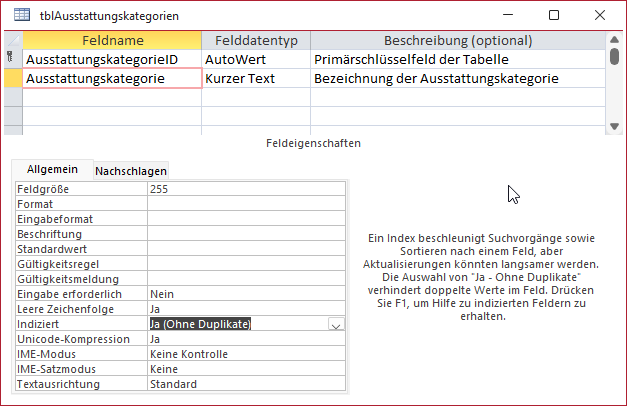Screen dimensions: 627x406
Task: Click the Felddatentyp column header
Action: (256, 40)
